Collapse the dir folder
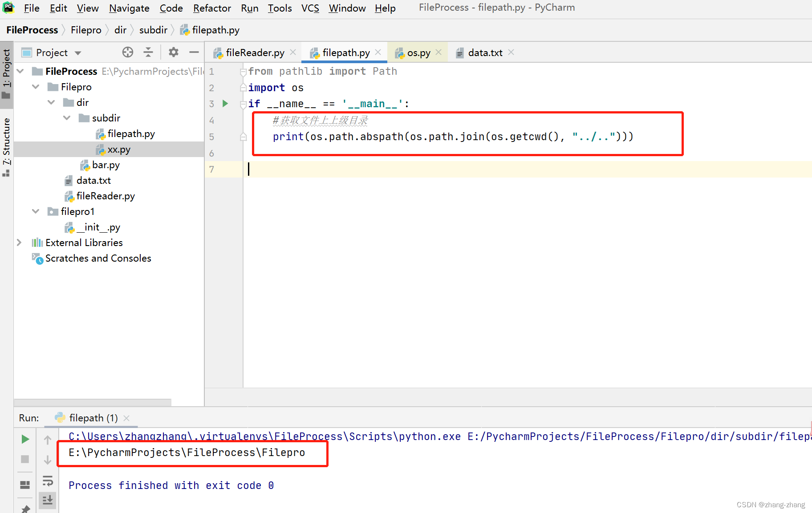Screen dimensions: 812x513 52,102
